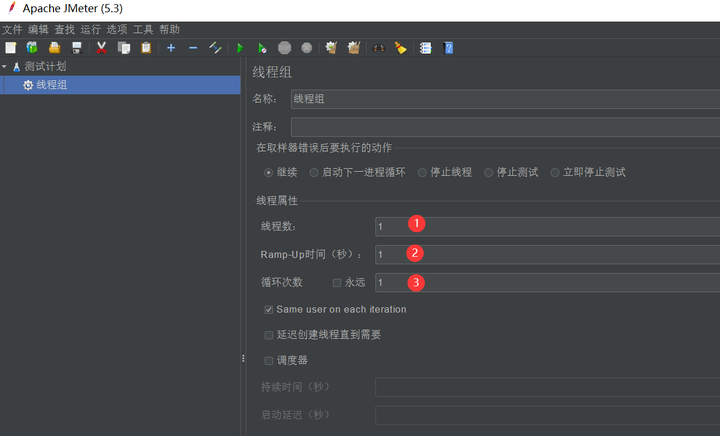Click the Search binoculars icon

[x=378, y=48]
